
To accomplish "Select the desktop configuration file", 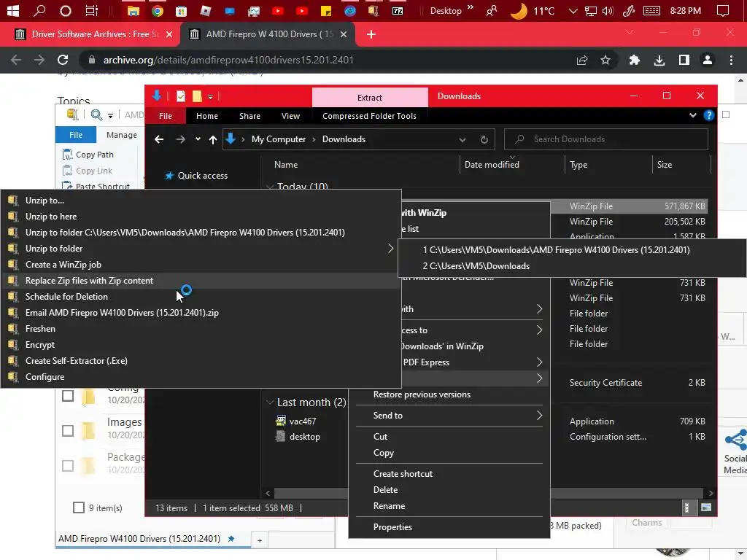I will pyautogui.click(x=304, y=437).
